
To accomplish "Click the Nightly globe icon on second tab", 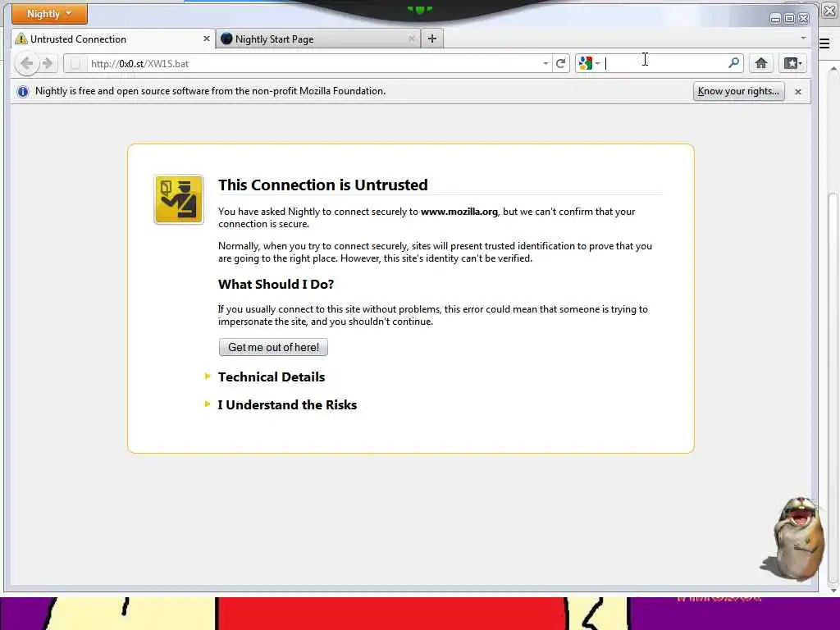I will click(x=226, y=39).
